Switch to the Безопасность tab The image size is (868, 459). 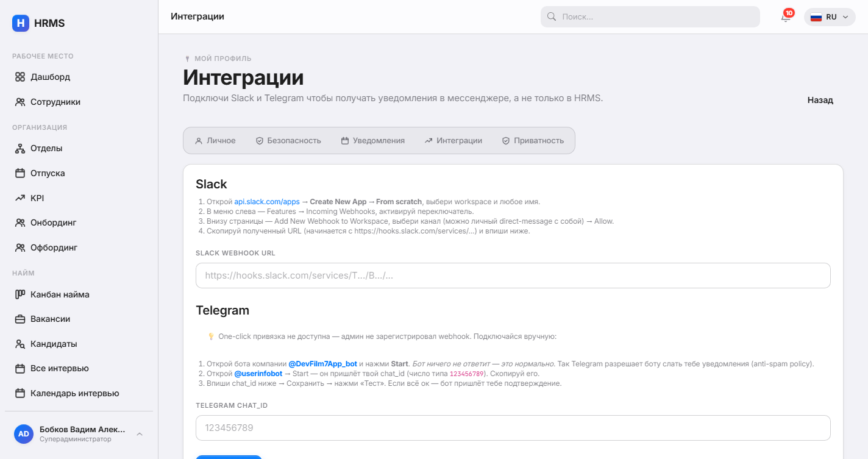click(288, 141)
